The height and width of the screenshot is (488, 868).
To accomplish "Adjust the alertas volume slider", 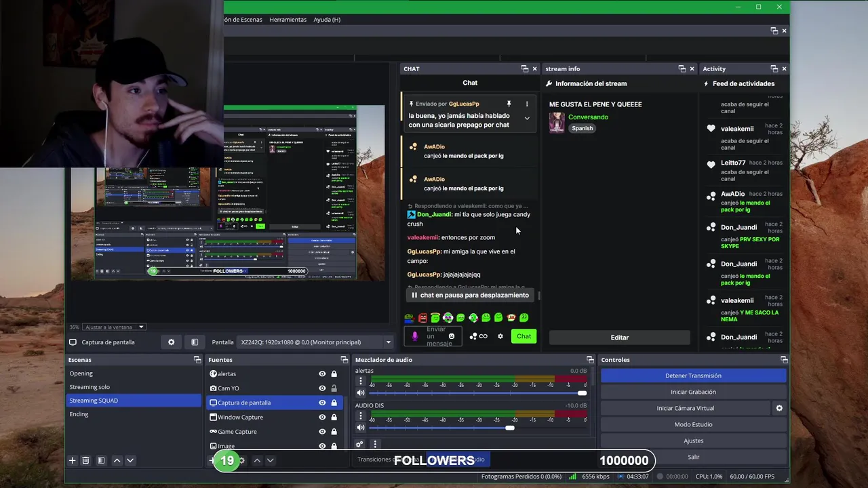I will pyautogui.click(x=477, y=393).
